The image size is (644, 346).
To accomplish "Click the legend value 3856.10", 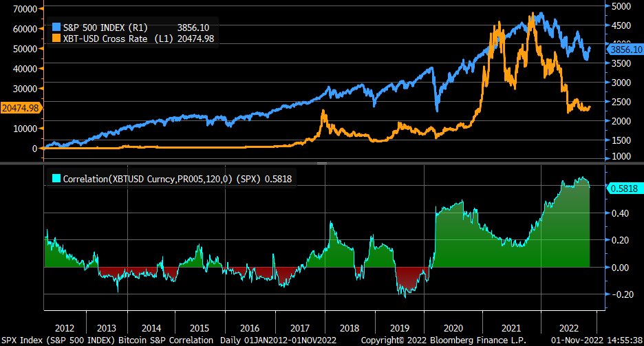I will 193,28.
